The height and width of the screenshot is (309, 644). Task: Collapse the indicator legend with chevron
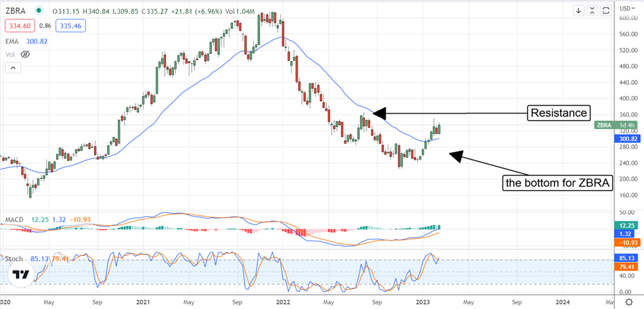click(x=13, y=68)
